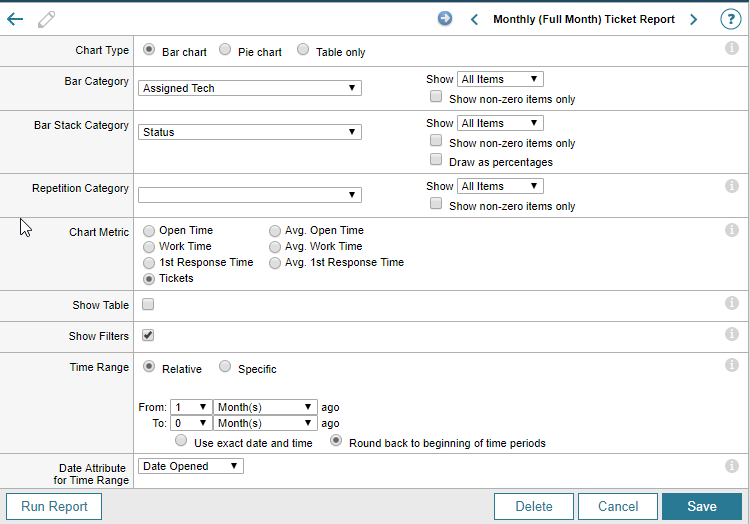
Task: Enable the Show Table checkbox
Action: 148,304
